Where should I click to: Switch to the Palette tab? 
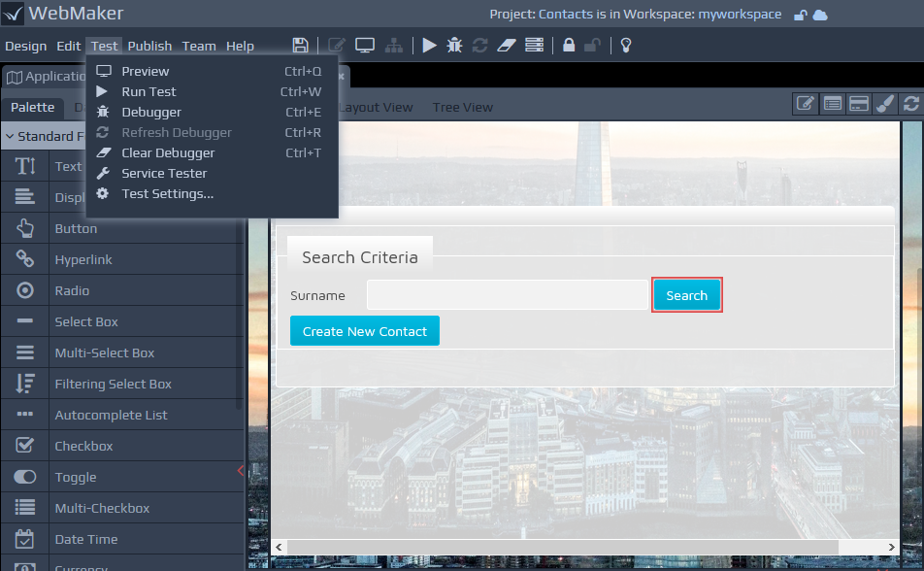point(32,108)
